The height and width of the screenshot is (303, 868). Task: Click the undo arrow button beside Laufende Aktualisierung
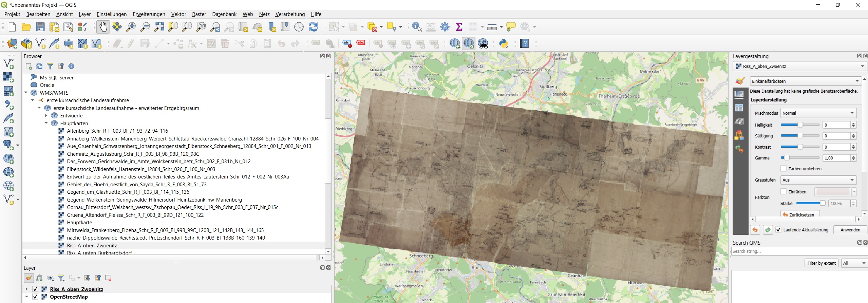[755, 230]
